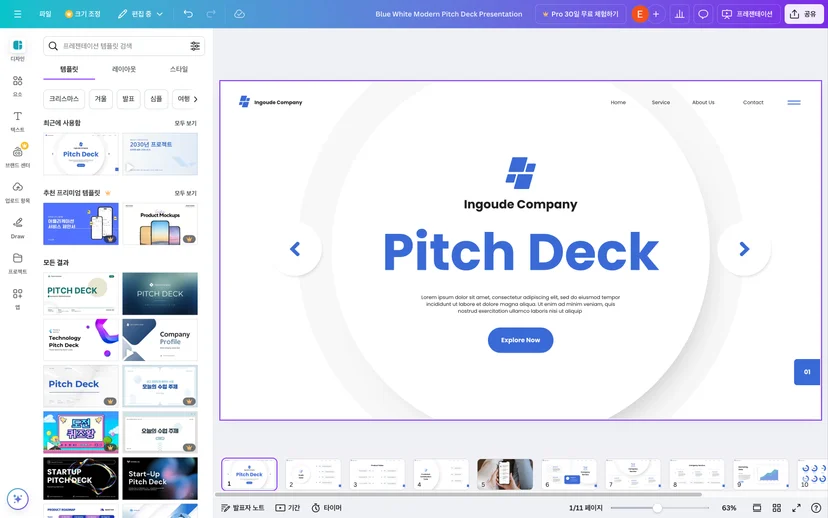This screenshot has width=828, height=518.
Task: Open the 63% zoom level dropdown
Action: tap(729, 507)
